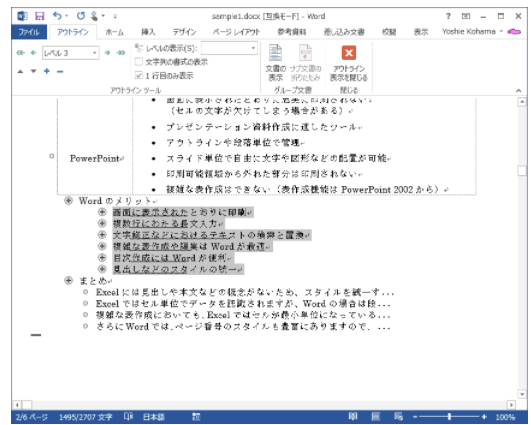Demote outline level with right arrow

coord(107,52)
